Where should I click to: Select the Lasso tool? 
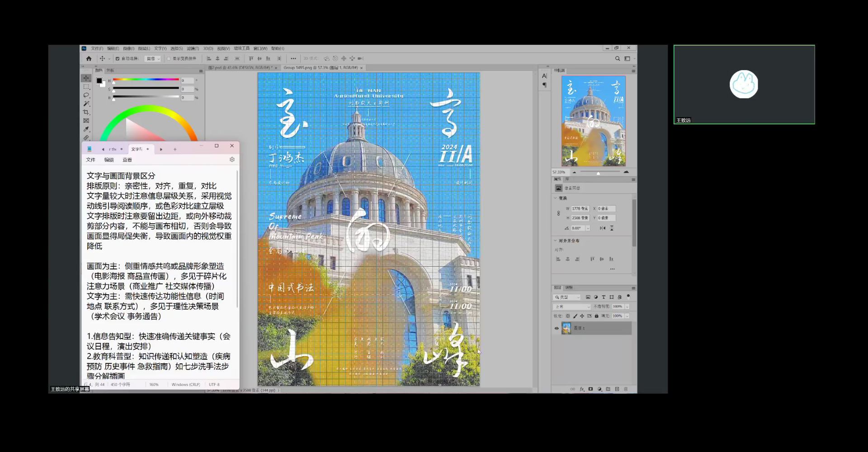tap(86, 95)
